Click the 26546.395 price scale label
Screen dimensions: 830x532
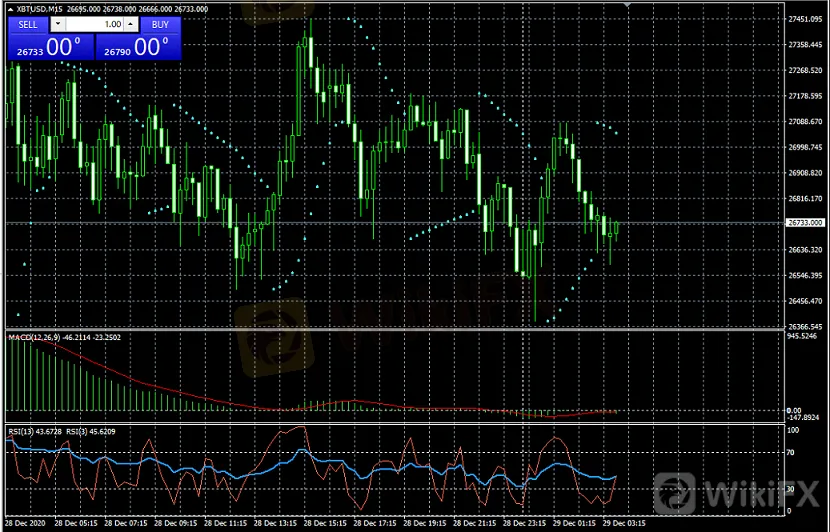(806, 275)
